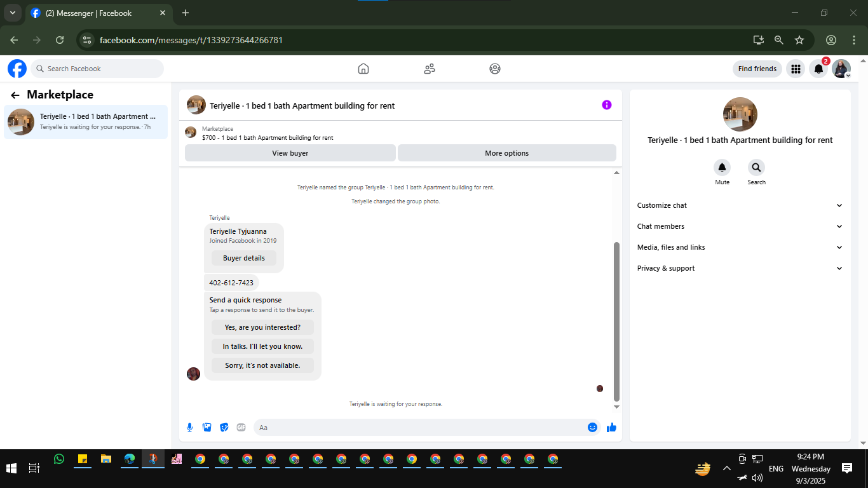Send a thumbs-up like
The width and height of the screenshot is (868, 488).
tap(611, 428)
